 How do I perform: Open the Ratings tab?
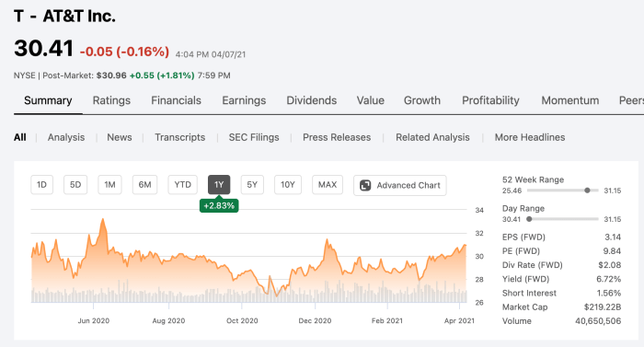point(111,100)
